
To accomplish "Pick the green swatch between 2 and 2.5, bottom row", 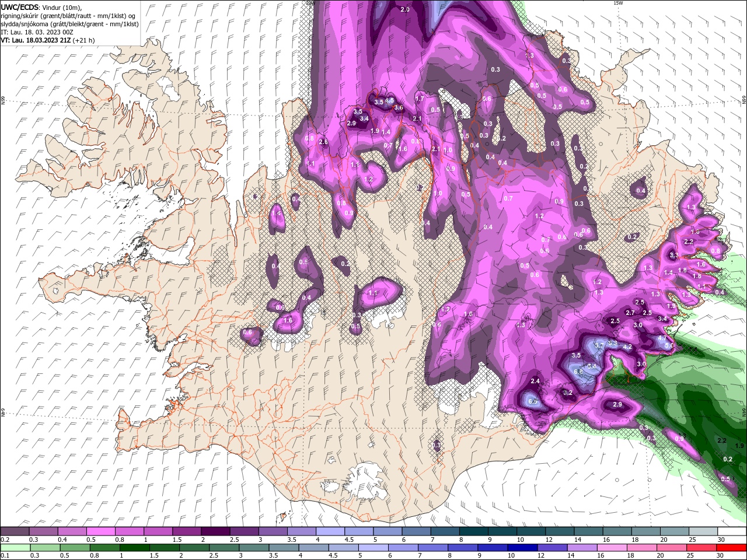I will pyautogui.click(x=194, y=548).
